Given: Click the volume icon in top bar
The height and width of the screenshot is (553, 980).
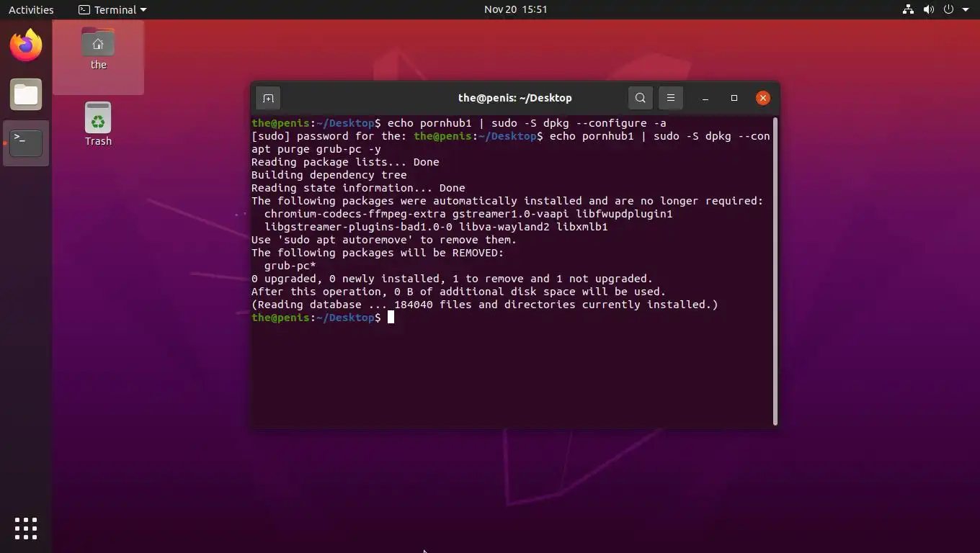Looking at the screenshot, I should click(x=928, y=9).
